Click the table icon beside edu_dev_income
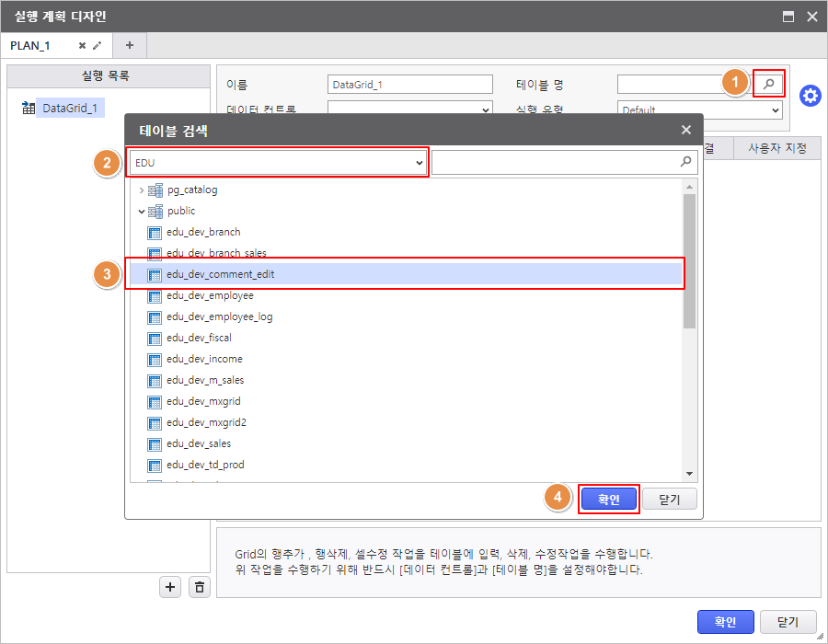The image size is (828, 644). point(155,360)
